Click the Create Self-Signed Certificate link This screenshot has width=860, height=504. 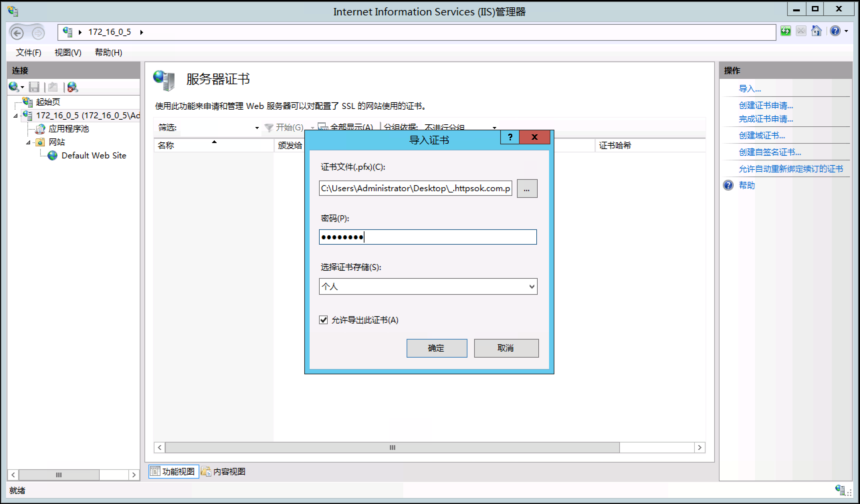(x=769, y=152)
